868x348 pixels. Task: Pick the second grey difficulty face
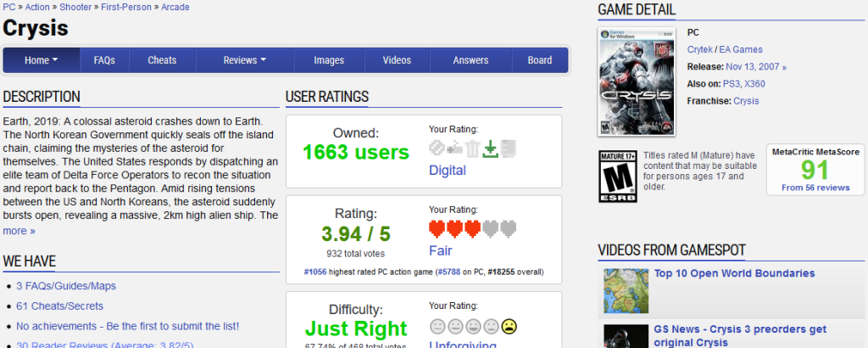point(455,327)
